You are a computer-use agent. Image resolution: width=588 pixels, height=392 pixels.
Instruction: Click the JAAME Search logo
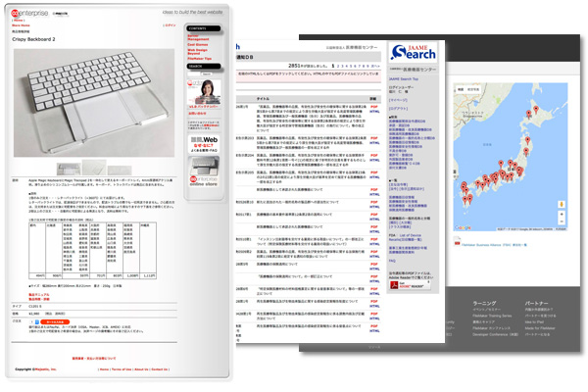(413, 52)
